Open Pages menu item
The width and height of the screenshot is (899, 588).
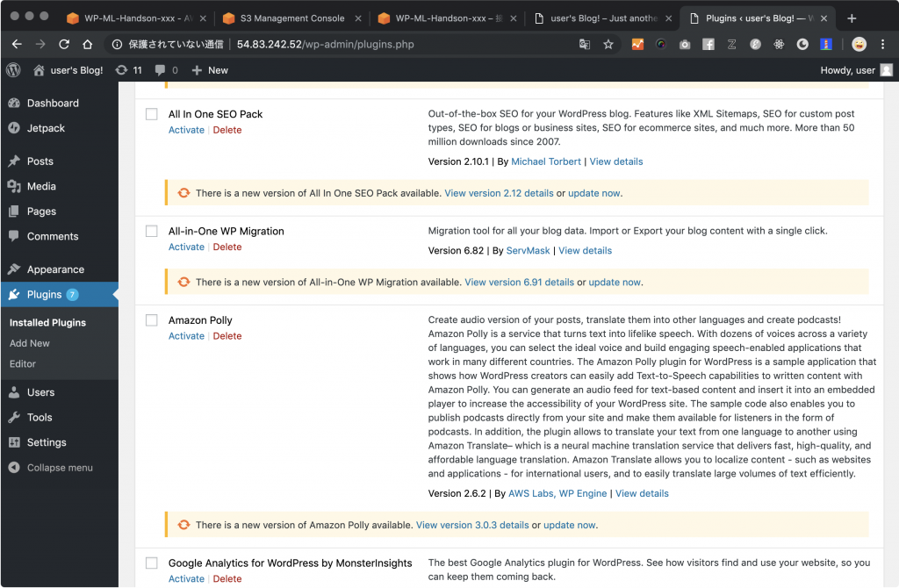[41, 212]
